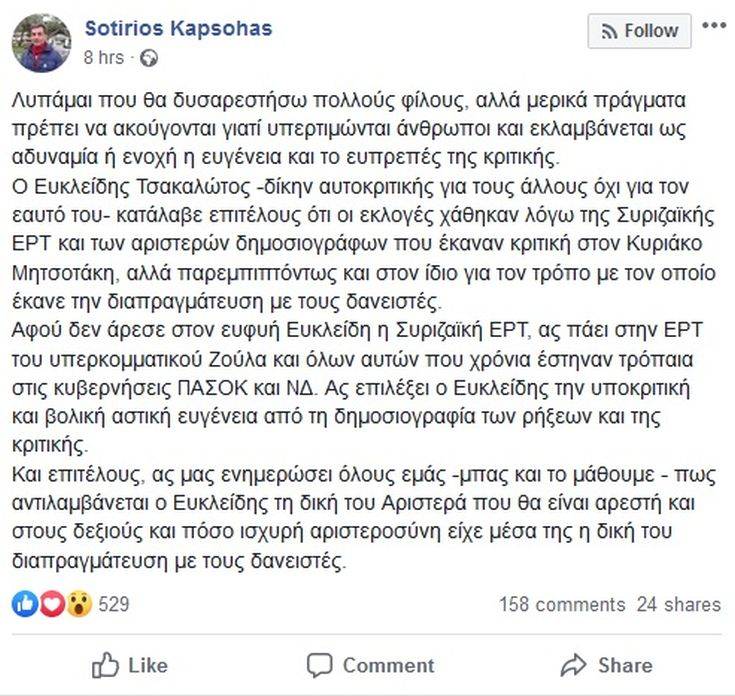Viewport: 735px width, 696px height.
Task: Open the 529 reactions count list
Action: click(x=114, y=604)
